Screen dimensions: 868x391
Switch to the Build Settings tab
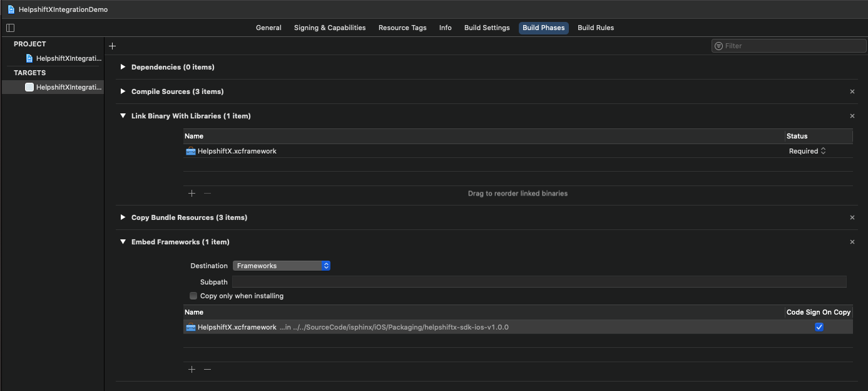(x=486, y=28)
